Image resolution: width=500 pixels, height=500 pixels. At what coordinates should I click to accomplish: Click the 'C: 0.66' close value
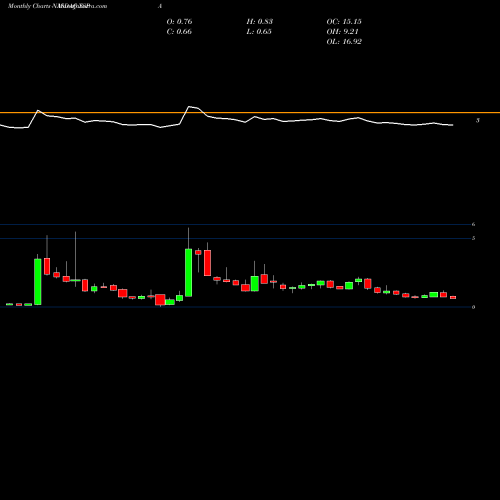click(179, 32)
